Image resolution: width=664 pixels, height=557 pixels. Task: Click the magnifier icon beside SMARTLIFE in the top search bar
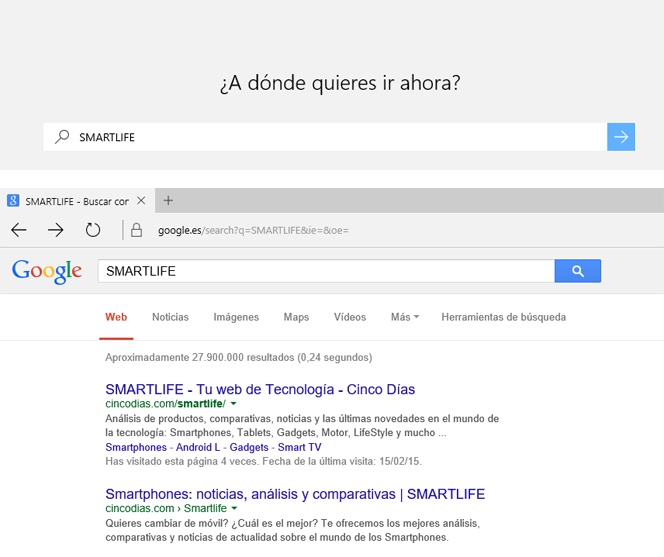point(62,136)
